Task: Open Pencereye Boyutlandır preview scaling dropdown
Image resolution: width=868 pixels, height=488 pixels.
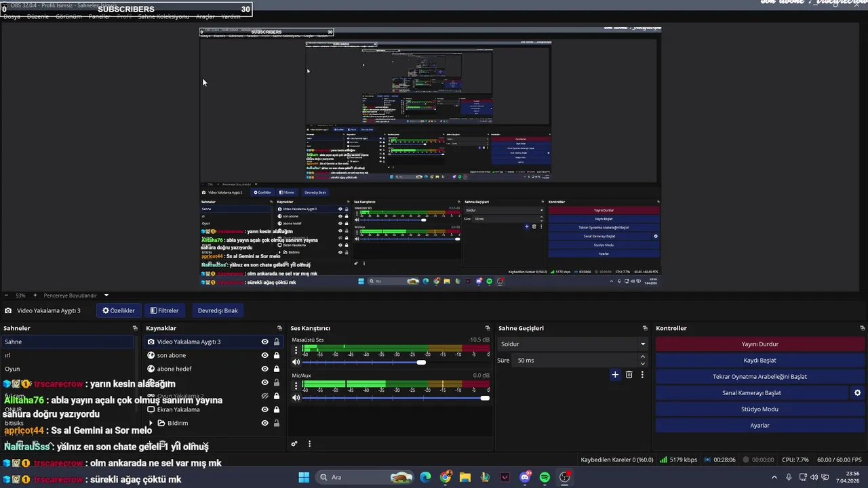Action: point(76,296)
